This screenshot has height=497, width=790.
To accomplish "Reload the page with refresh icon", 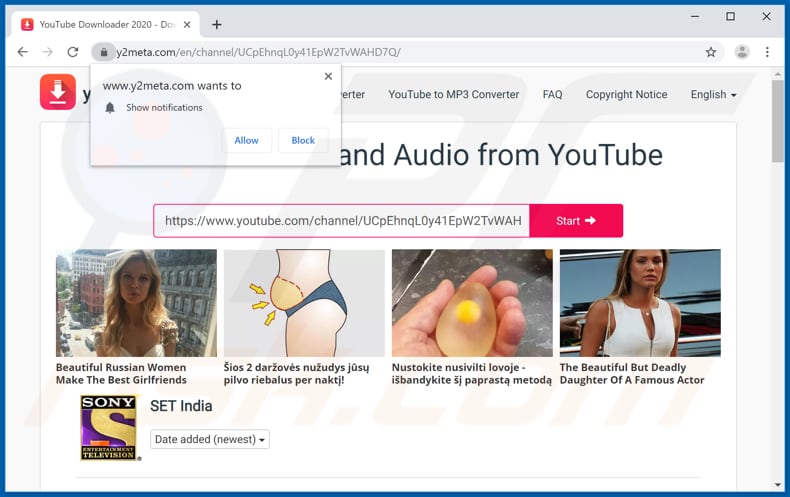I will [x=73, y=52].
